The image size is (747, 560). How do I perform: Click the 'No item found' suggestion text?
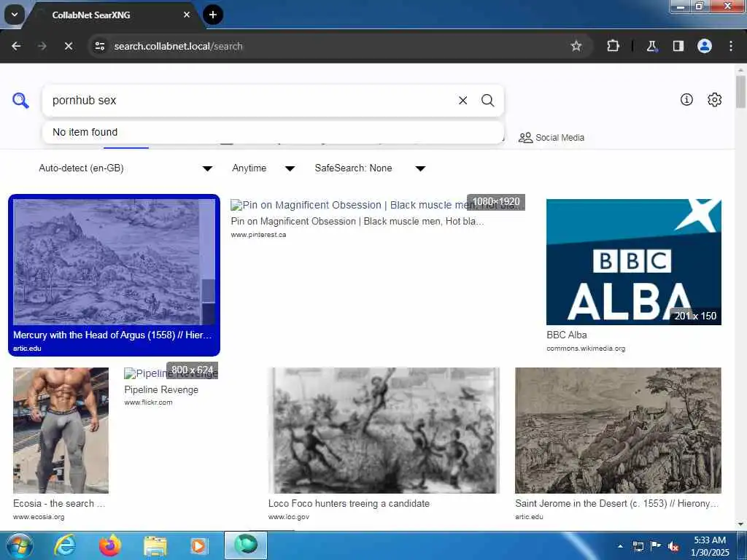(85, 132)
